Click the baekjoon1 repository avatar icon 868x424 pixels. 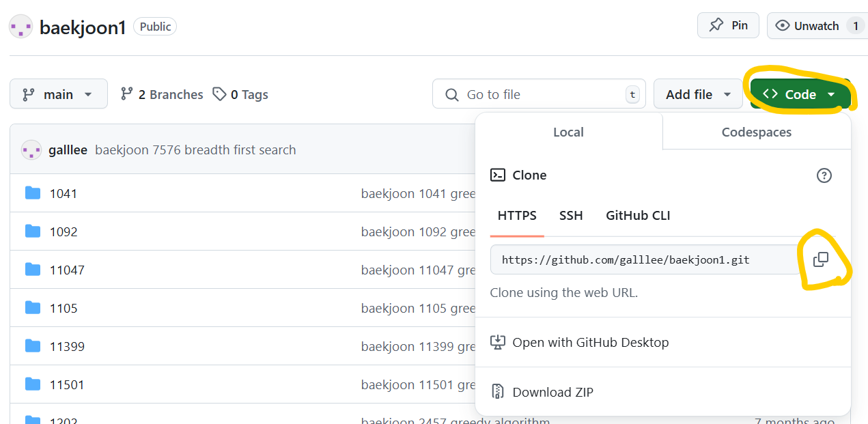[20, 27]
